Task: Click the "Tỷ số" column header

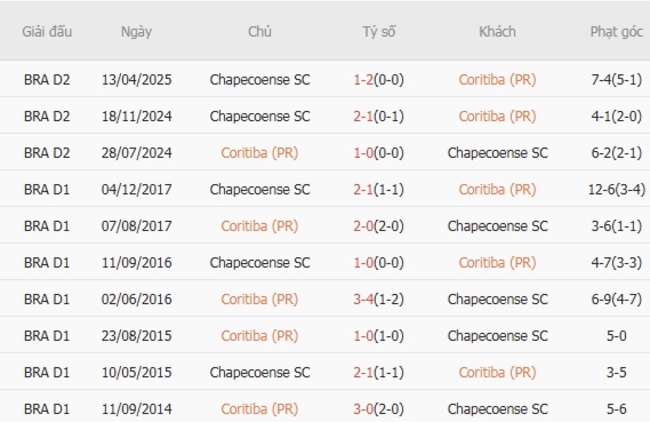Action: 379,31
